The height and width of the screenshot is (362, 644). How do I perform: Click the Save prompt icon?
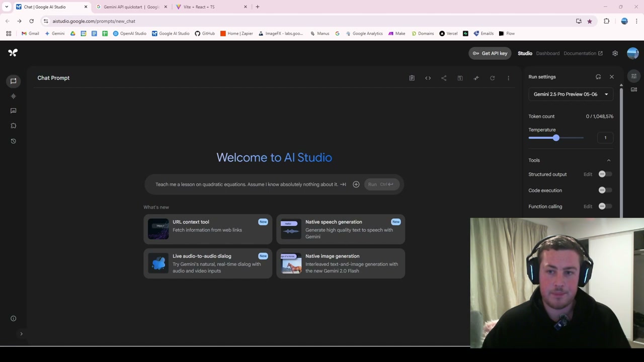[460, 78]
